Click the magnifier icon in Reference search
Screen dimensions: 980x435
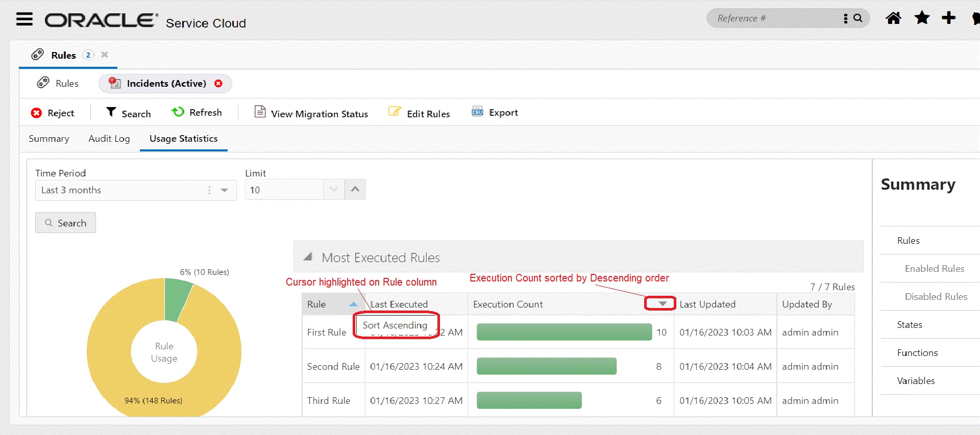click(x=858, y=18)
